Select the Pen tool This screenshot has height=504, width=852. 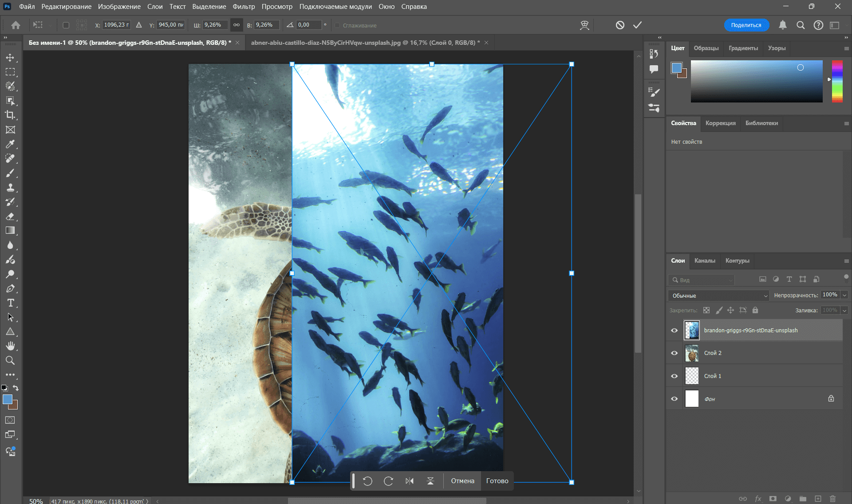point(10,288)
